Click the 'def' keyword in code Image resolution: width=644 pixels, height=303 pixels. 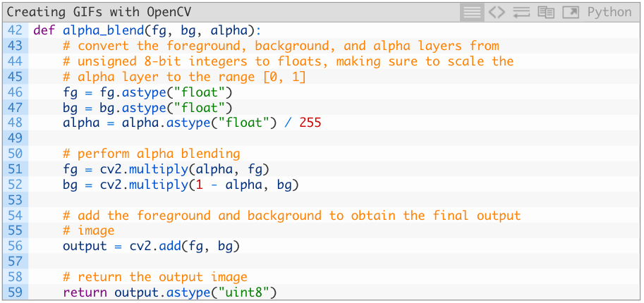[44, 30]
